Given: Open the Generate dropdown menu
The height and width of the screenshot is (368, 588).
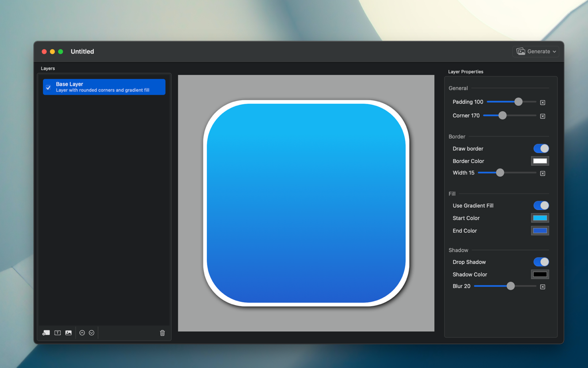Looking at the screenshot, I should [x=537, y=52].
